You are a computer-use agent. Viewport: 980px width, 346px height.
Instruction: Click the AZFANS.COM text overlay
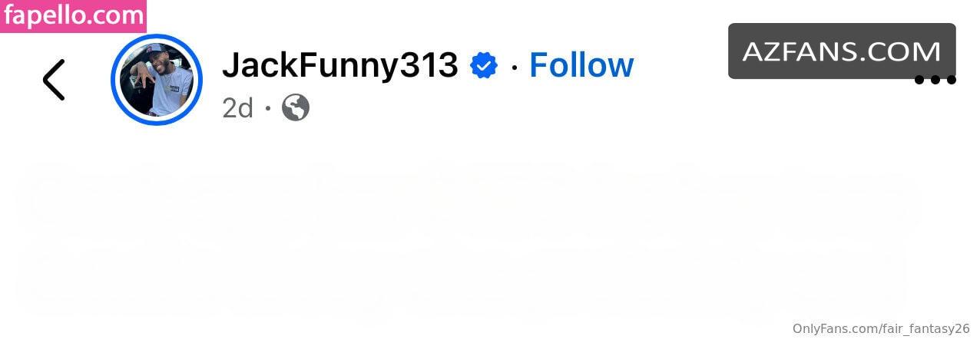click(x=842, y=51)
